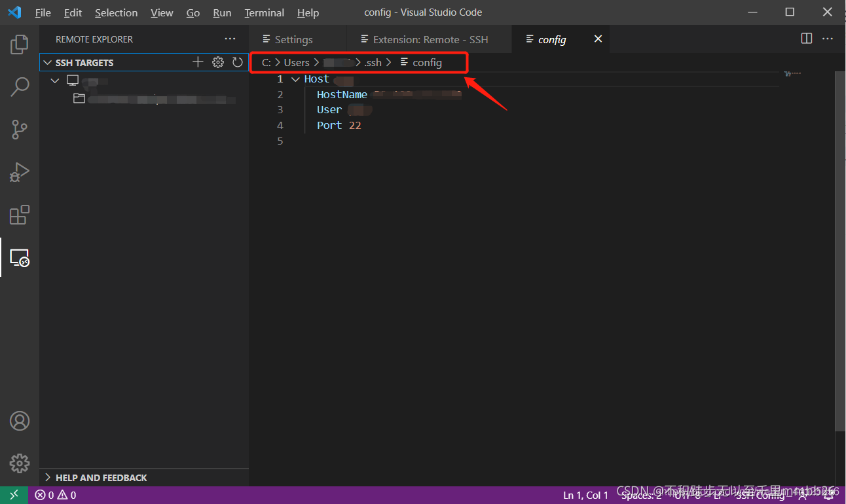Open the Extensions view
The image size is (846, 504).
20,215
